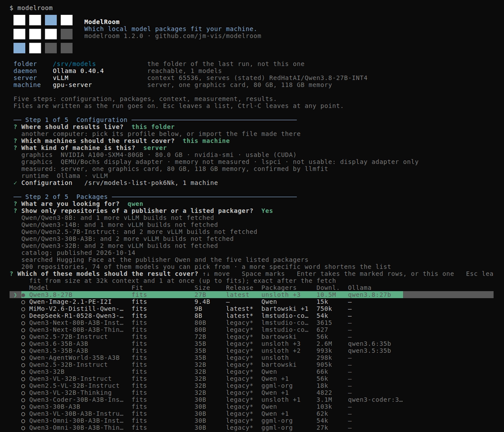The height and width of the screenshot is (432, 504).
Task: Click the cursor arrow beside Qwen3.8-27B
Action: [15, 295]
